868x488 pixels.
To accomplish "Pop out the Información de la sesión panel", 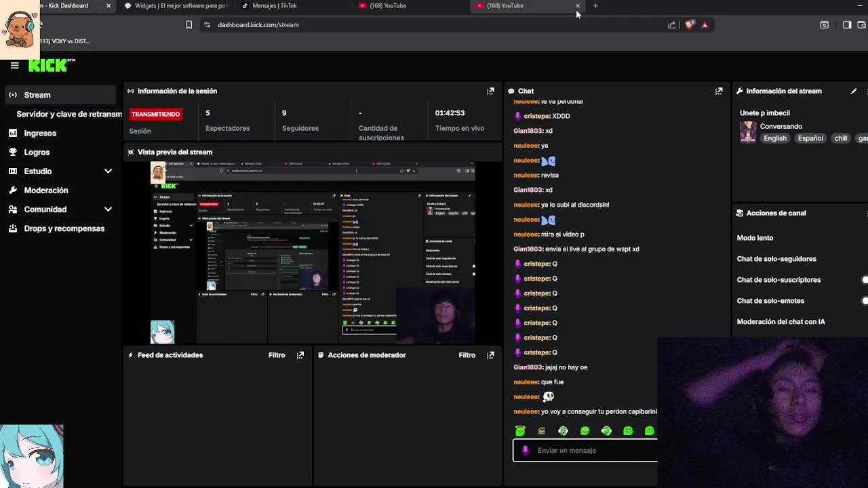I will tap(490, 91).
